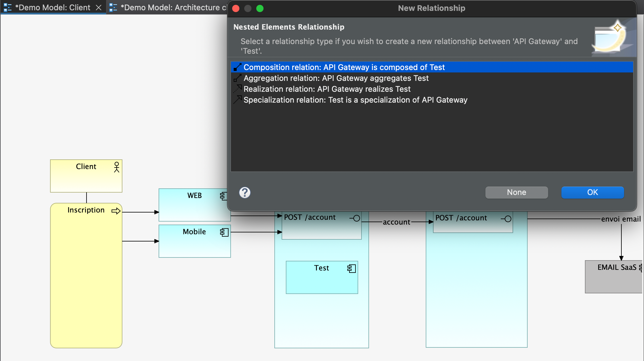Click the diagram icon on Client tab
644x361 pixels.
pos(8,8)
